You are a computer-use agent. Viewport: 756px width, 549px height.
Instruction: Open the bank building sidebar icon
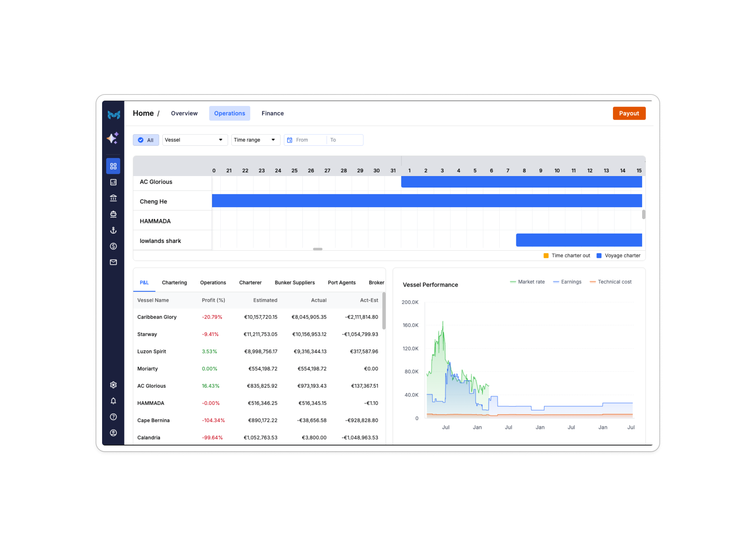[113, 198]
